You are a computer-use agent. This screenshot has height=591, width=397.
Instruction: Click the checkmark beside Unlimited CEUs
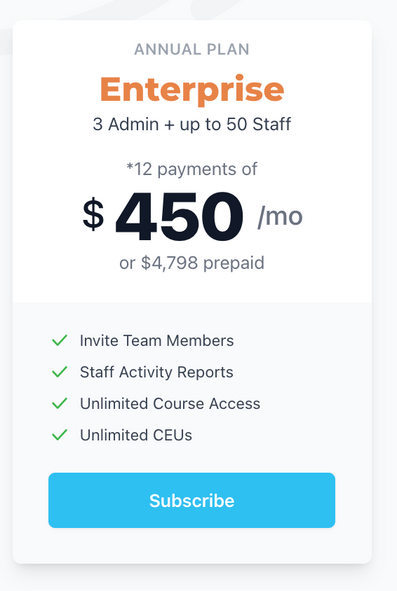(x=60, y=435)
